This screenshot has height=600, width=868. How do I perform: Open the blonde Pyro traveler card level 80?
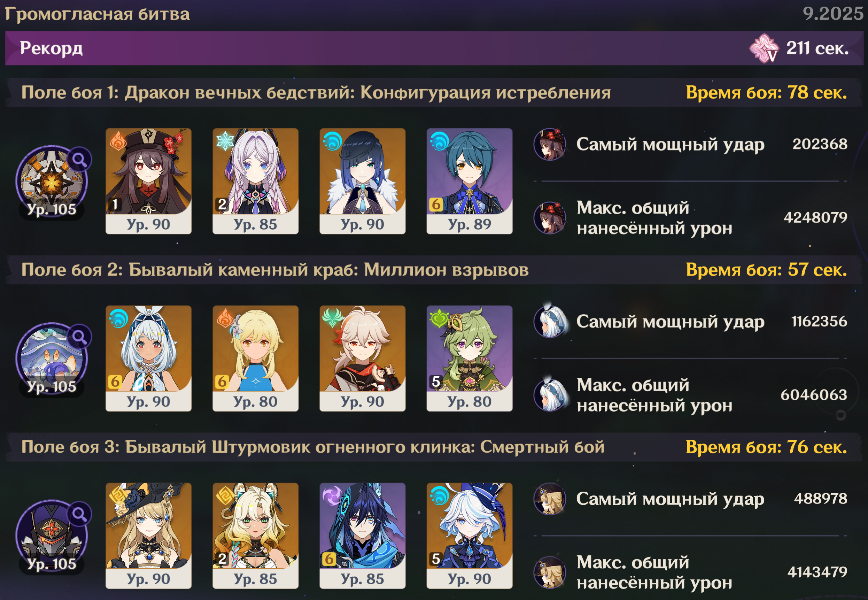point(256,358)
